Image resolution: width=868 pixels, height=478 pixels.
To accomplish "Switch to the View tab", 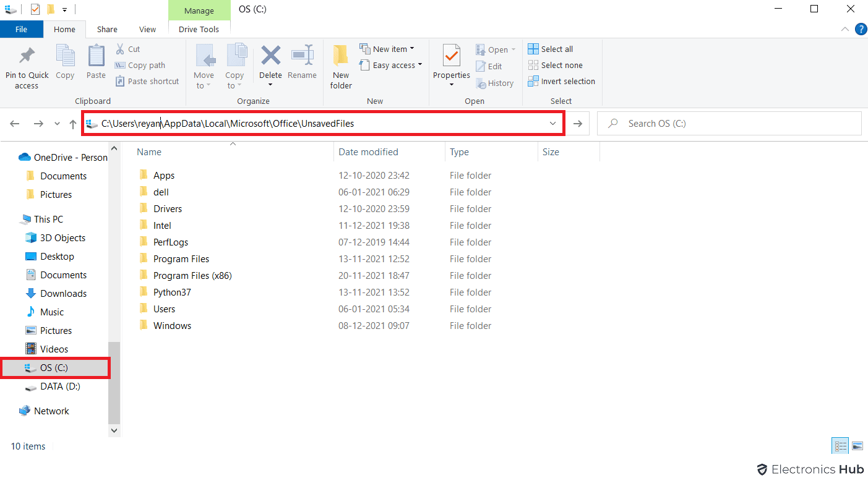I will 147,29.
